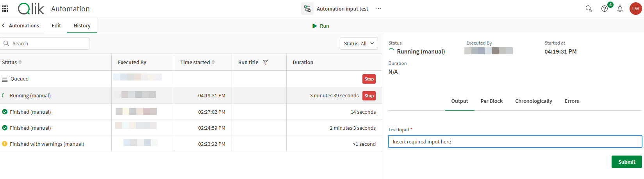Select Finished (manual) run at 02:24:59 PM
644x179 pixels.
pos(191,128)
